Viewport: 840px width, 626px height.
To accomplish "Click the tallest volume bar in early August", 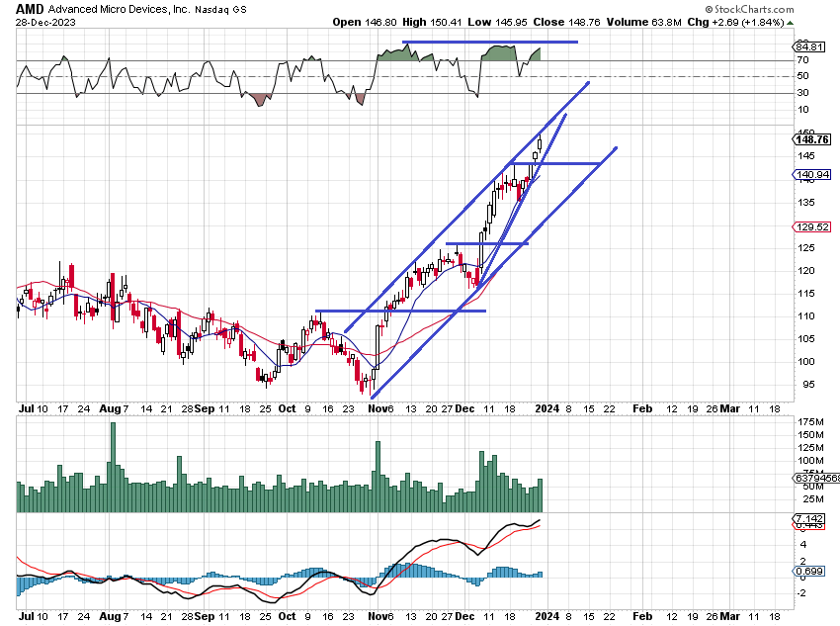I will [x=113, y=468].
